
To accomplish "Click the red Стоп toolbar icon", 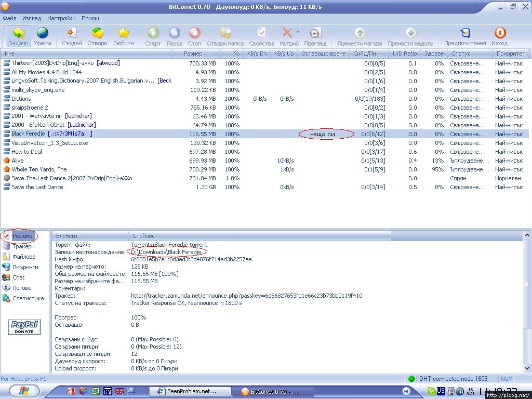I will [195, 33].
